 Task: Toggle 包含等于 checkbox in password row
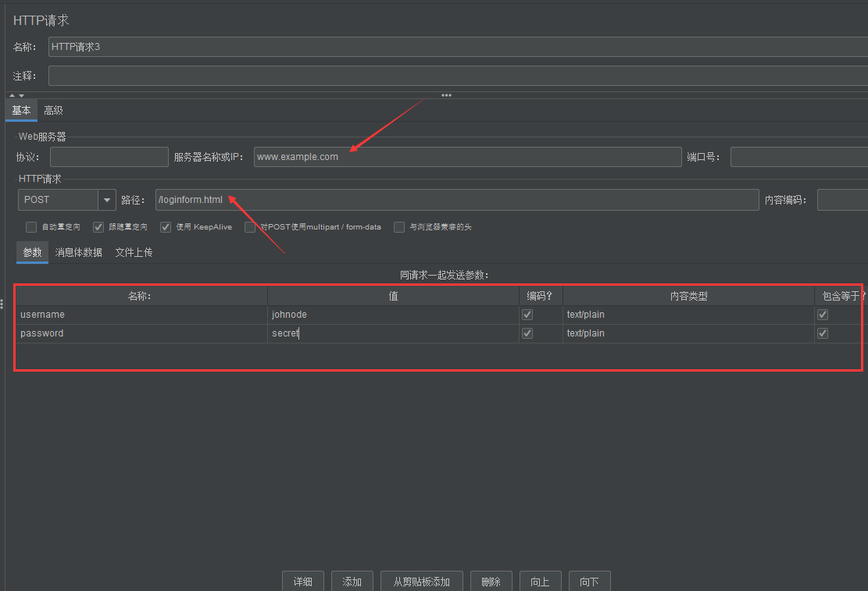823,333
